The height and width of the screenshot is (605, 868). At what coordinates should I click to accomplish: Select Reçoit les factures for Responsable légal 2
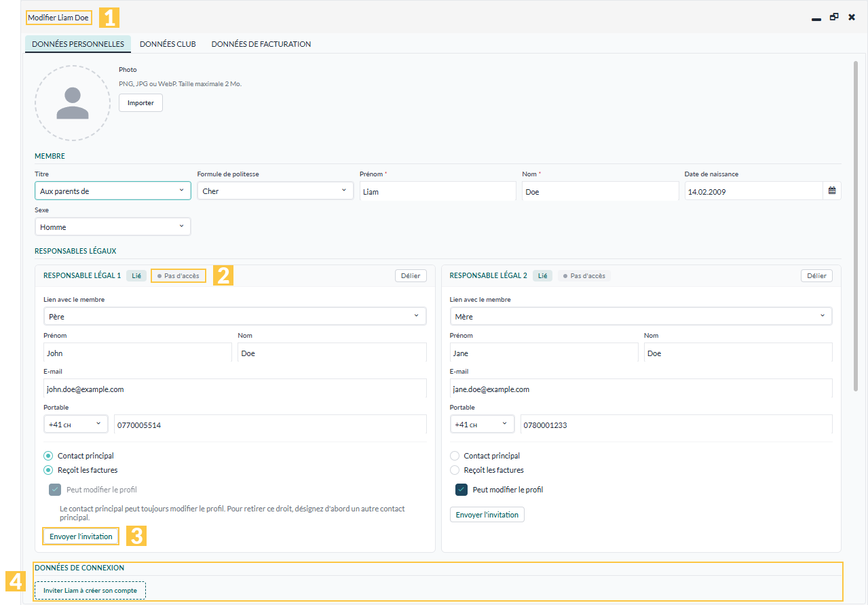point(455,470)
